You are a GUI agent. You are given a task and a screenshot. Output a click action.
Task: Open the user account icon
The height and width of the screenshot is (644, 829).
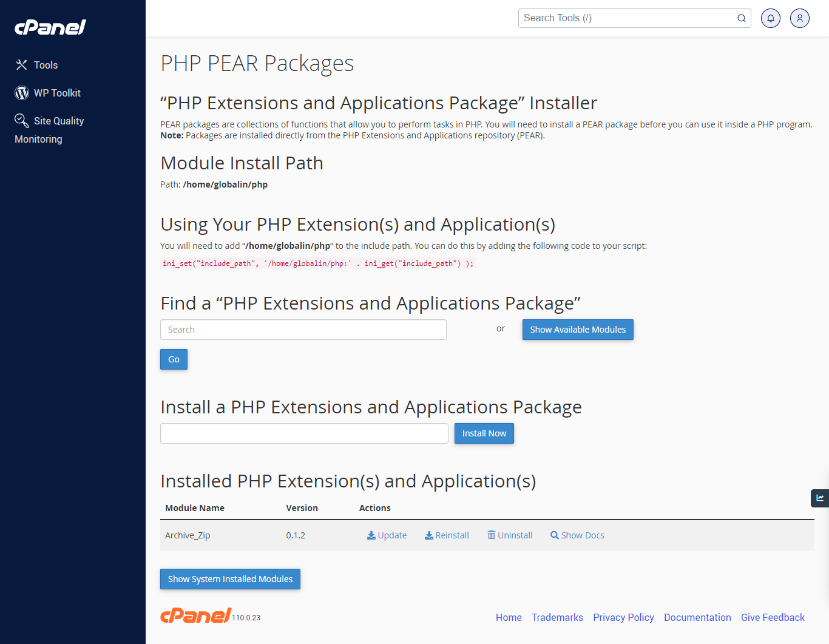800,18
